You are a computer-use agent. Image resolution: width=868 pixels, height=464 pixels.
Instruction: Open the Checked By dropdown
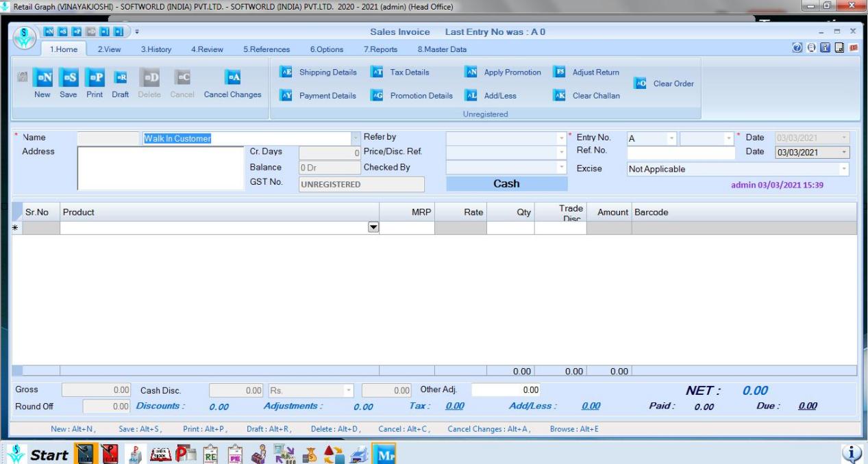click(562, 167)
